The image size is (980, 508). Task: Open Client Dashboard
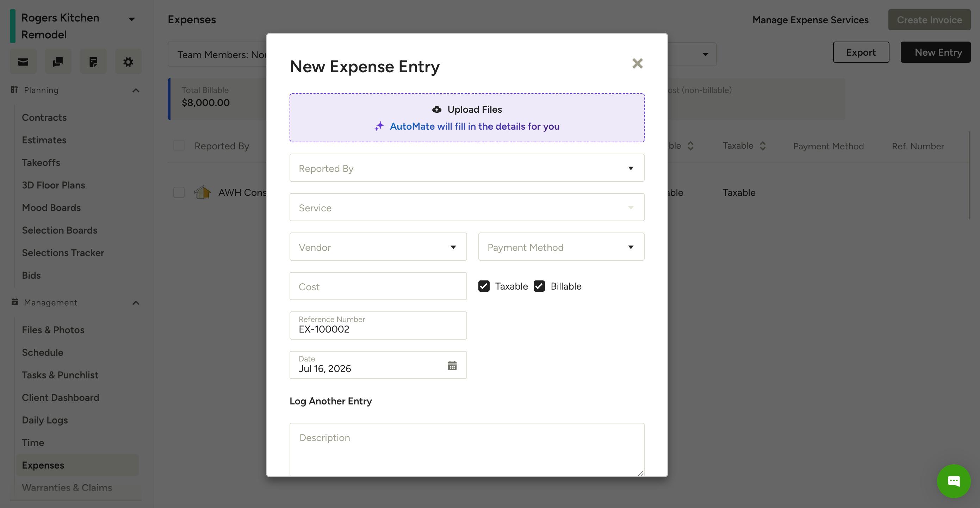pyautogui.click(x=61, y=398)
